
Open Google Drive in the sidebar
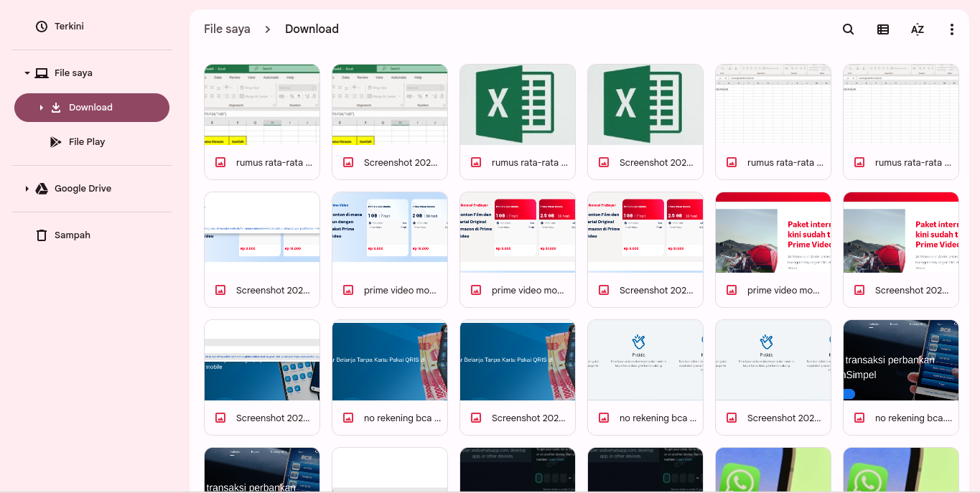pos(92,189)
